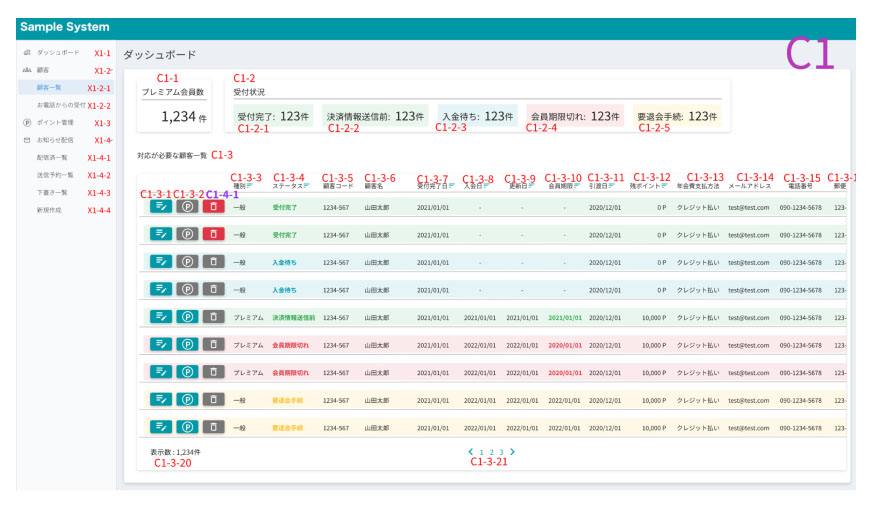872x506 pixels.
Task: Go to previous page with left chevron
Action: tap(471, 452)
